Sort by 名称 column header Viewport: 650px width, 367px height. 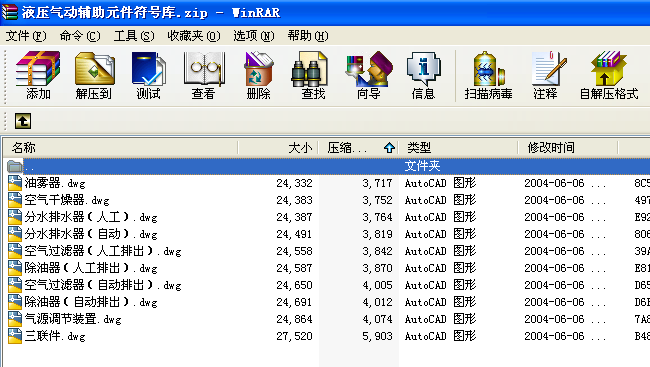[x=121, y=148]
